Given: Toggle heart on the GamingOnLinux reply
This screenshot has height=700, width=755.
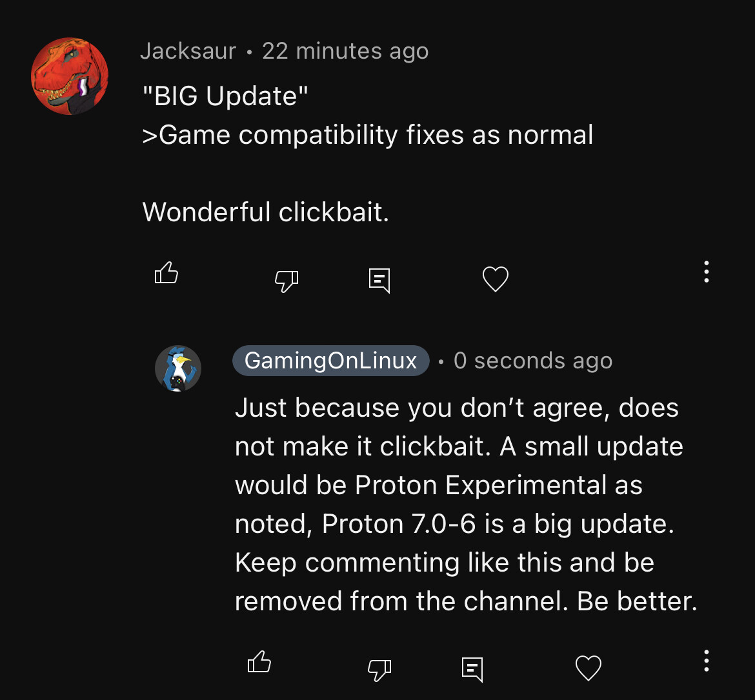Looking at the screenshot, I should coord(588,668).
